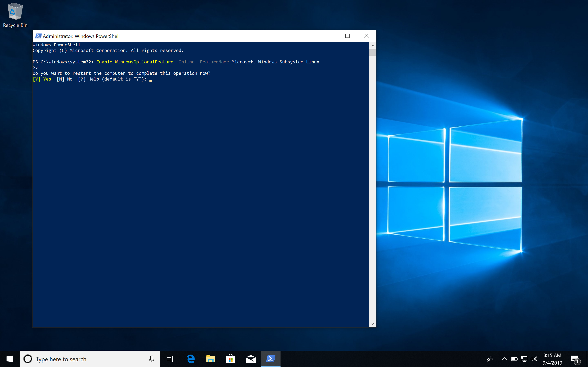Viewport: 588px width, 367px height.
Task: Open the network connection icon
Action: pyautogui.click(x=524, y=359)
